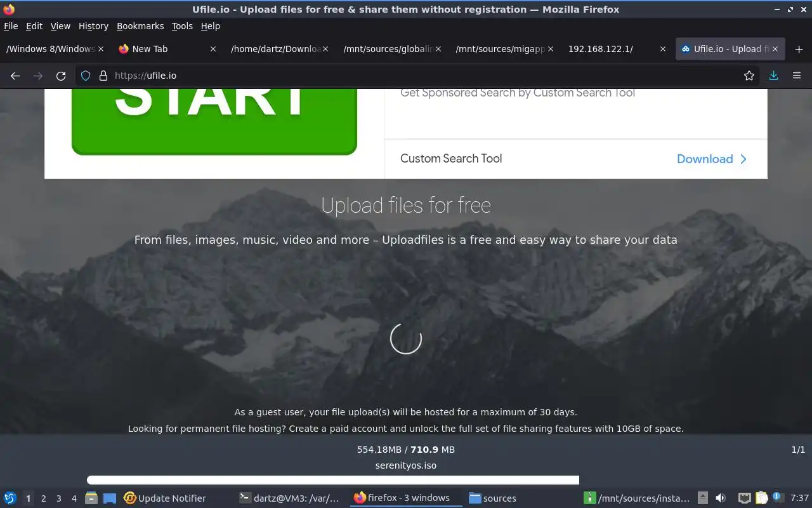Open the Help menu
Viewport: 812px width, 508px height.
[x=211, y=26]
